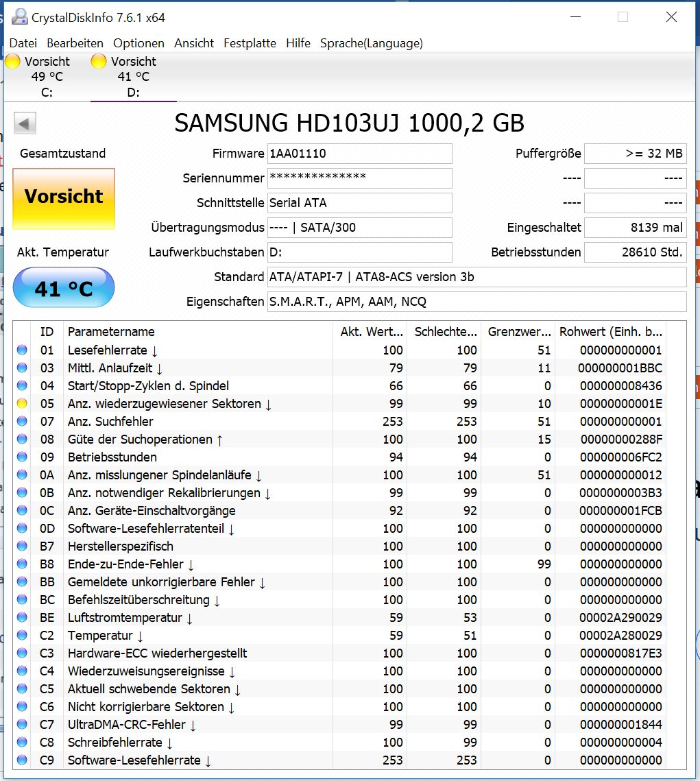Click status icon for Aktuell schwebende Sektoren
This screenshot has height=781, width=700.
[22, 689]
